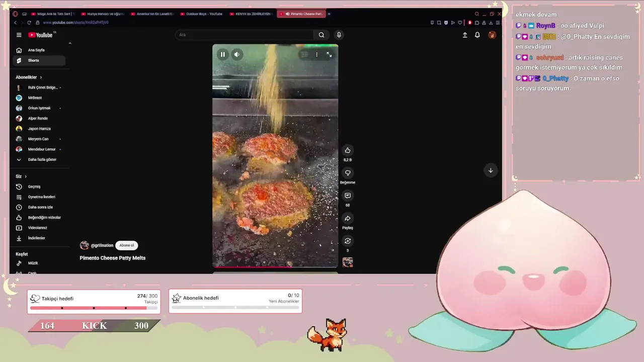Open Mendebur Lemur subscription channel
Screen dimensions: 644x362
39,149
